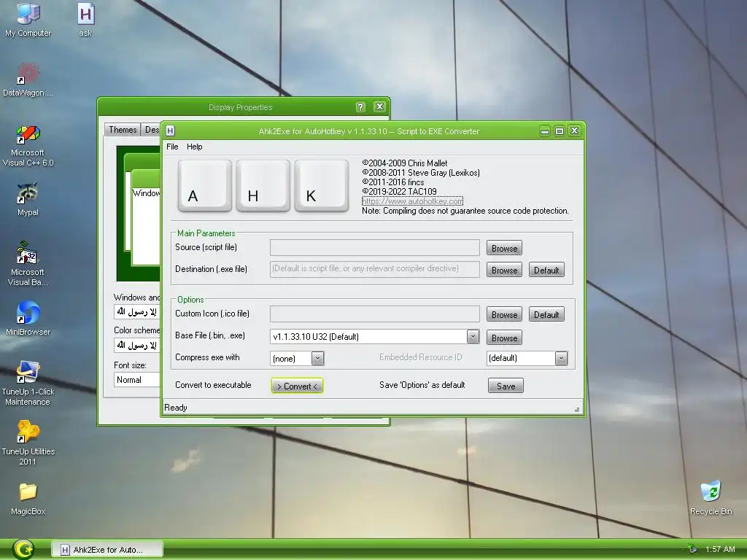747x560 pixels.
Task: Open the green Start button
Action: [x=23, y=549]
